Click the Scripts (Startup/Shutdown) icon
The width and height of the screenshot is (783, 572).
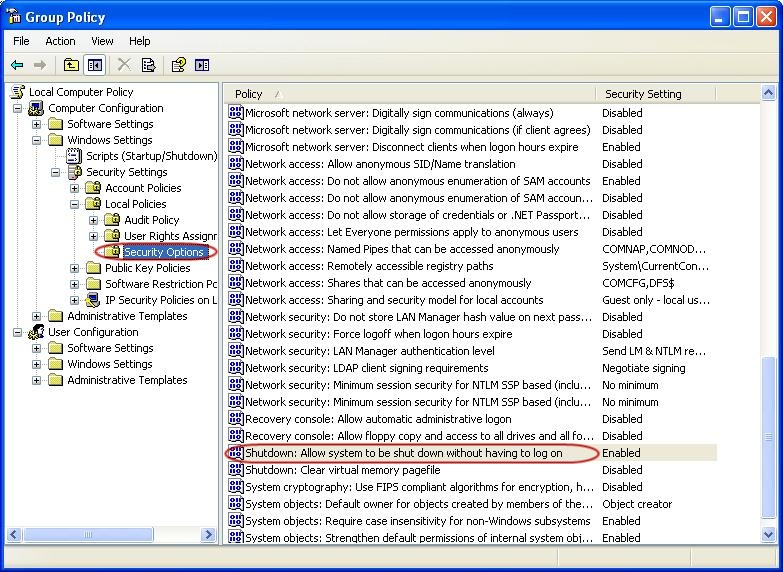coord(74,156)
